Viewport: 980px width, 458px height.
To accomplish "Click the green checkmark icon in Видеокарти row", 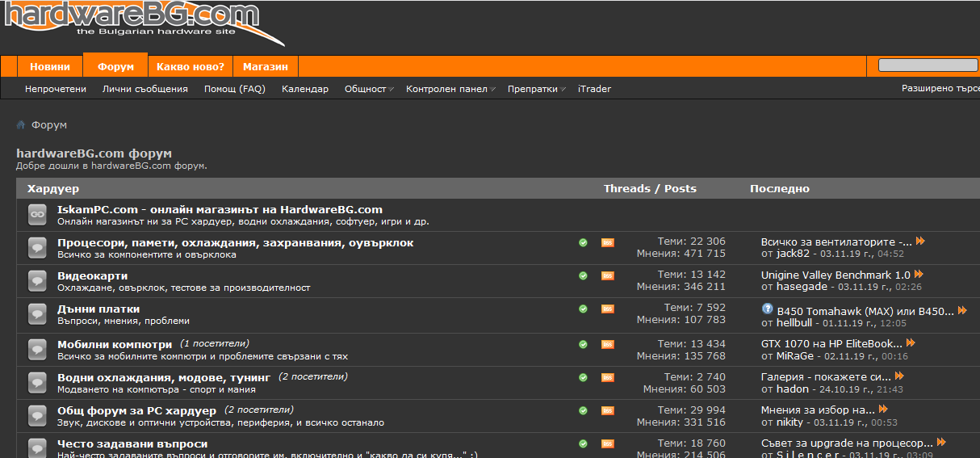I will point(583,275).
